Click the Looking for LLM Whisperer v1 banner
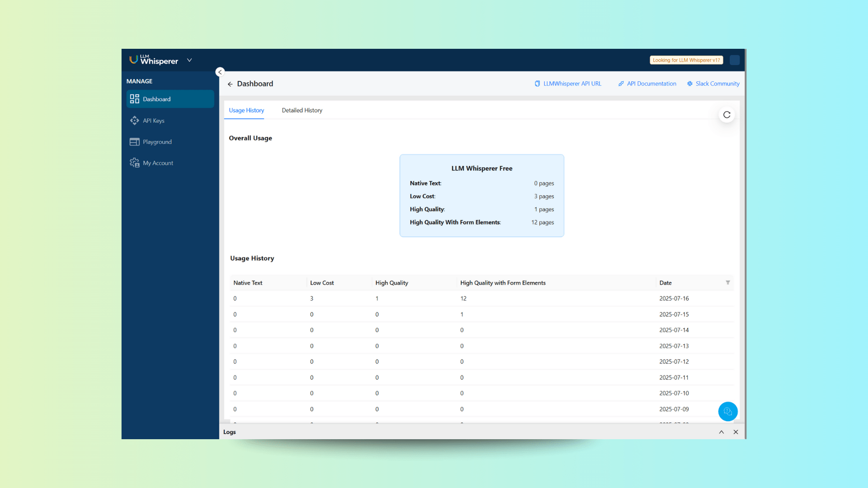Image resolution: width=868 pixels, height=488 pixels. click(x=686, y=60)
